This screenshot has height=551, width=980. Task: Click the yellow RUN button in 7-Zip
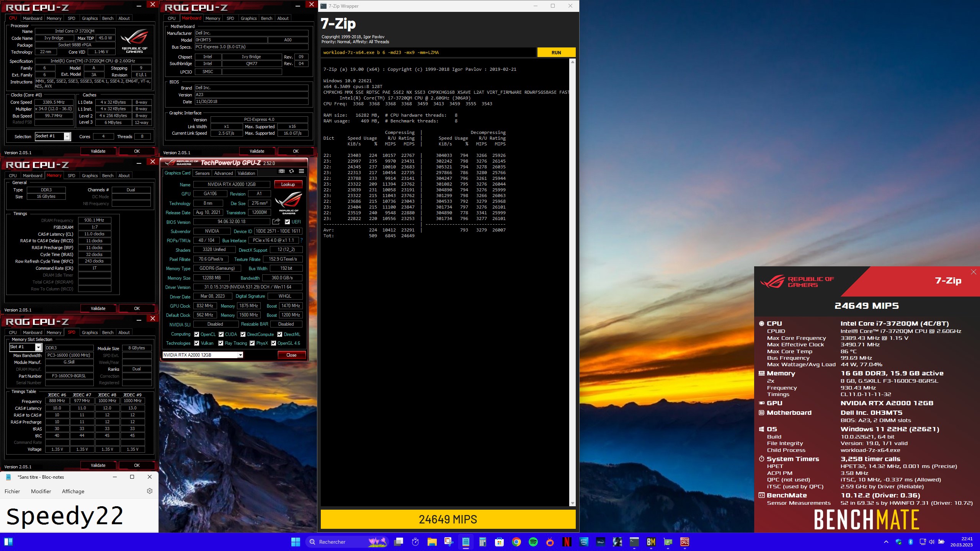[556, 52]
